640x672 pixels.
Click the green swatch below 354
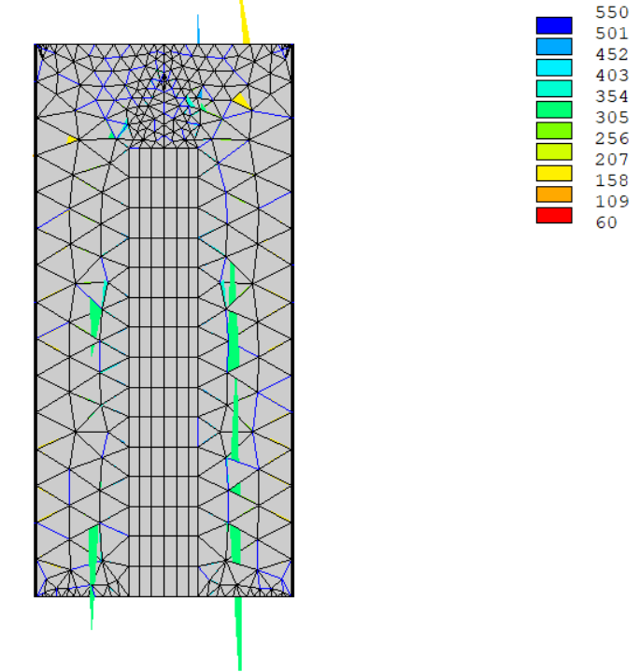coord(553,109)
